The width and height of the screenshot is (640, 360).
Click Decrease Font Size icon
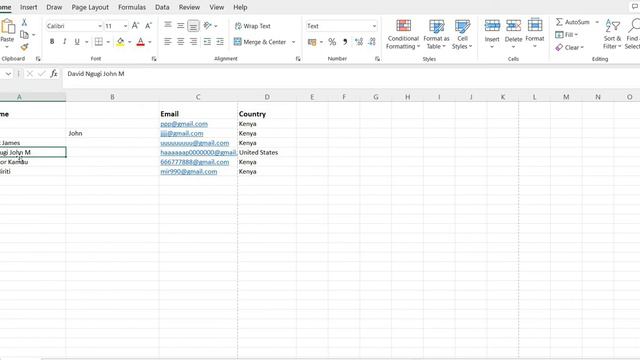149,26
